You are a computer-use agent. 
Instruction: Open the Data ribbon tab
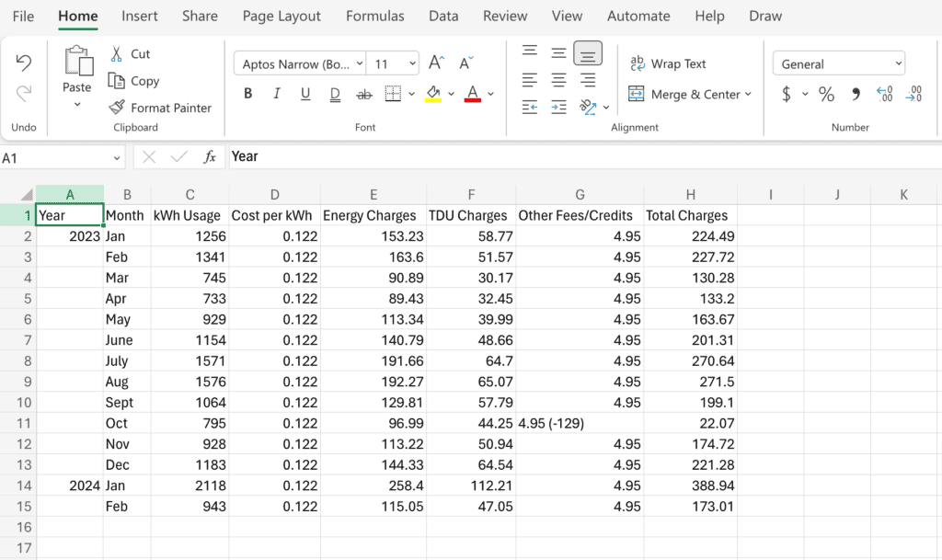pyautogui.click(x=443, y=16)
